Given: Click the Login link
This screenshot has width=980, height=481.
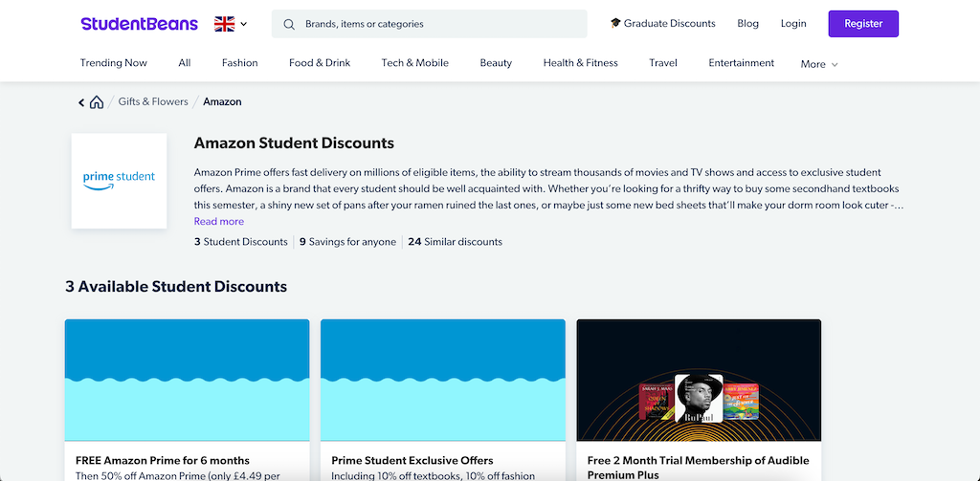Looking at the screenshot, I should tap(793, 23).
